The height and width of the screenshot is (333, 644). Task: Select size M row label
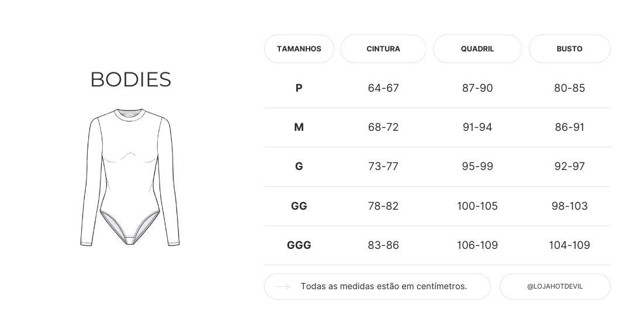[x=299, y=127]
